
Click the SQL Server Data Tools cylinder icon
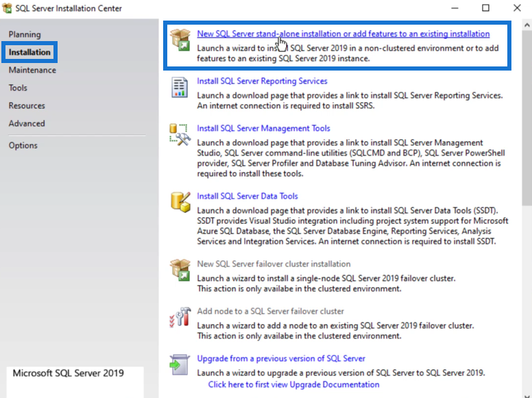(x=180, y=202)
